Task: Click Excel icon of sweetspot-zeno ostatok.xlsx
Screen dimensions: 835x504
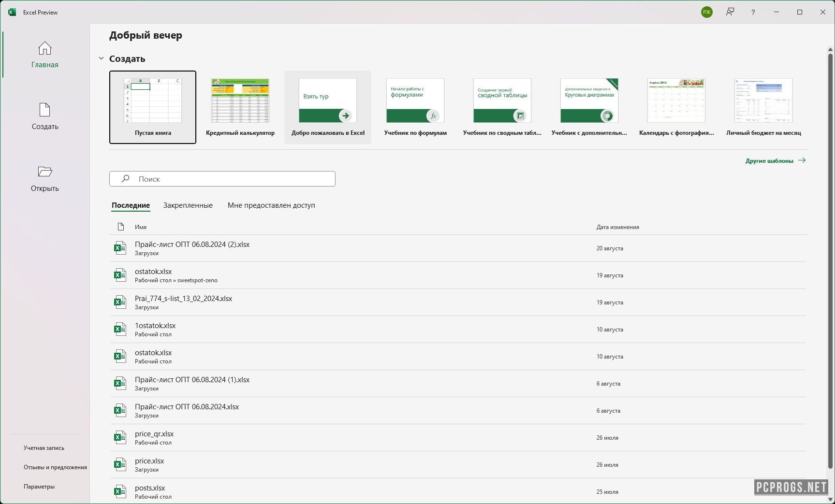Action: pos(120,275)
